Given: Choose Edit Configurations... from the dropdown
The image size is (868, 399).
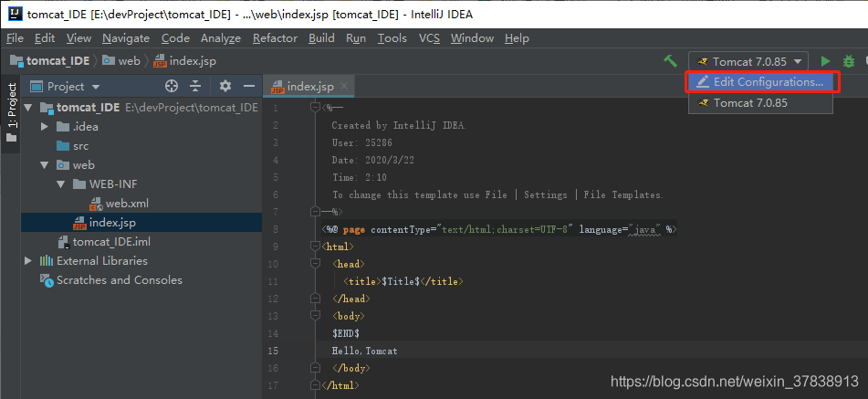Looking at the screenshot, I should 760,82.
